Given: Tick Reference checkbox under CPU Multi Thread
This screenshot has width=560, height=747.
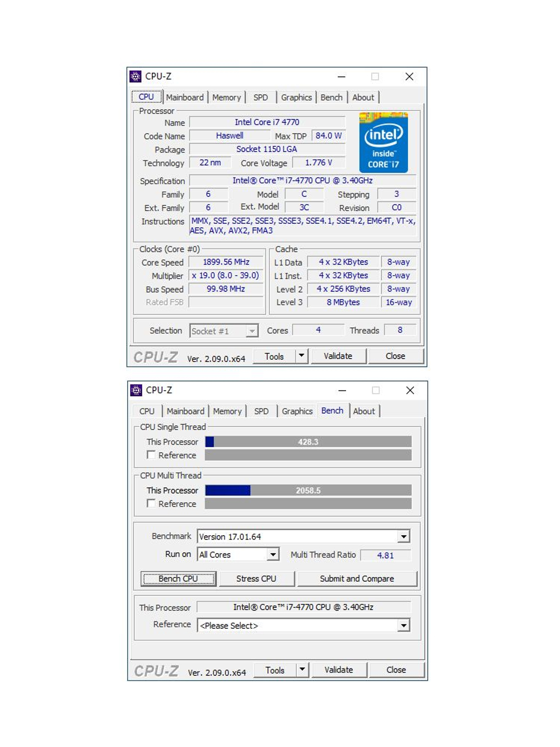Looking at the screenshot, I should coord(151,503).
